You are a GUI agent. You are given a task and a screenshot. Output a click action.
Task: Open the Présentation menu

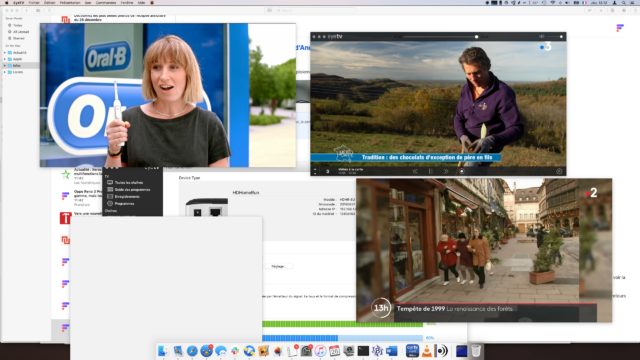click(x=70, y=2)
